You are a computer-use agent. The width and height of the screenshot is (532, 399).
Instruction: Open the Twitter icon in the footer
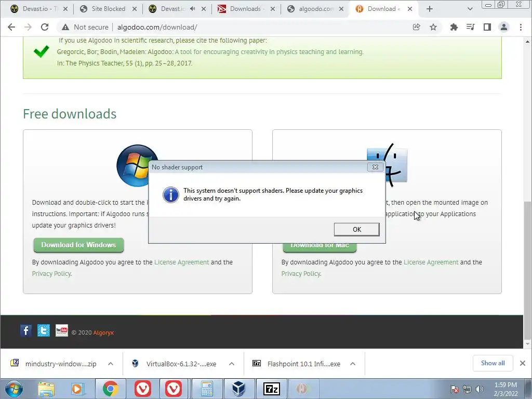point(44,330)
